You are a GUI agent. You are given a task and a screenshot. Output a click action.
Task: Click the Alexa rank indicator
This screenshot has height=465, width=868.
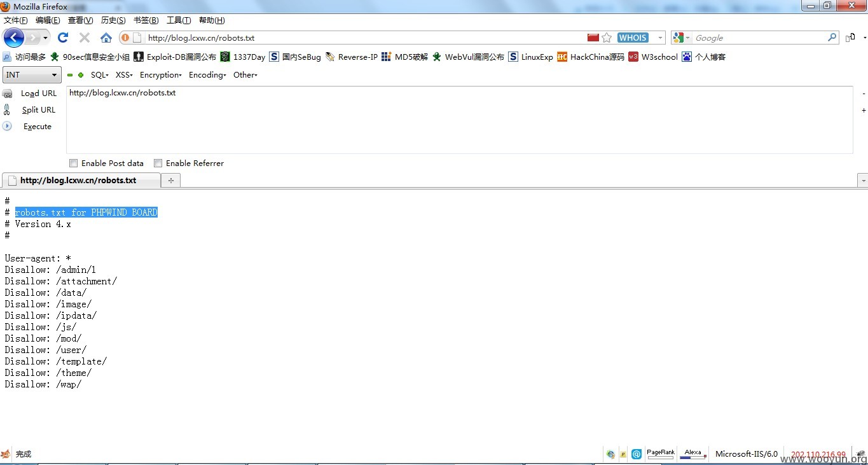pos(693,454)
